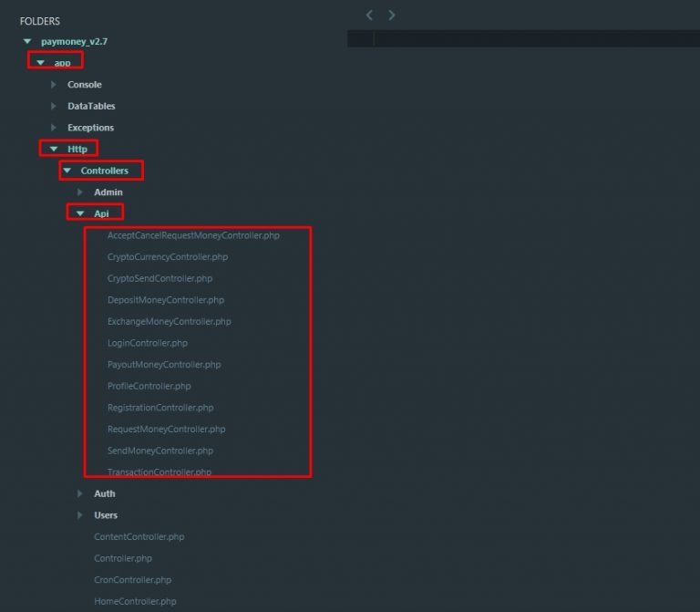Expand the Admin folder
This screenshot has width=700, height=612.
(80, 192)
